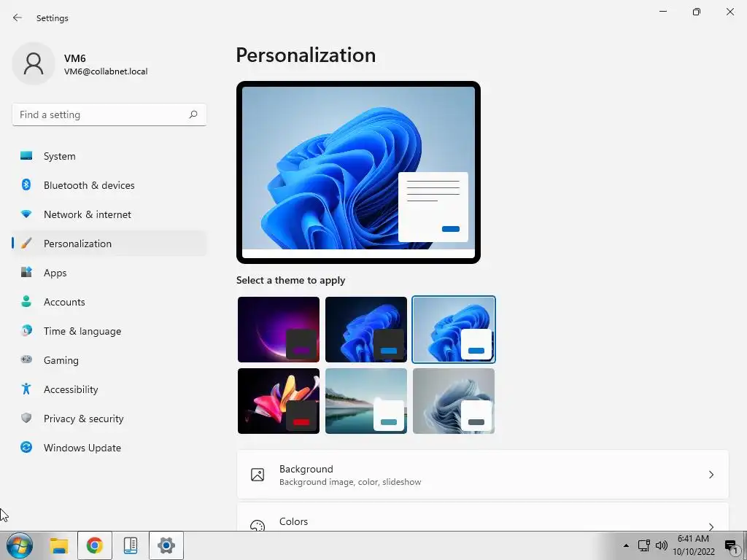747x560 pixels.
Task: Open the notification center icon
Action: point(732,546)
